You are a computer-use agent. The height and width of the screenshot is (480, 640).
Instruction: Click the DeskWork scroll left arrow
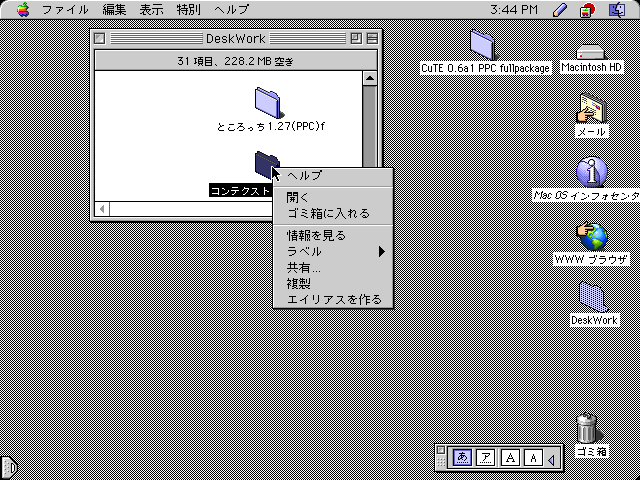click(x=102, y=209)
